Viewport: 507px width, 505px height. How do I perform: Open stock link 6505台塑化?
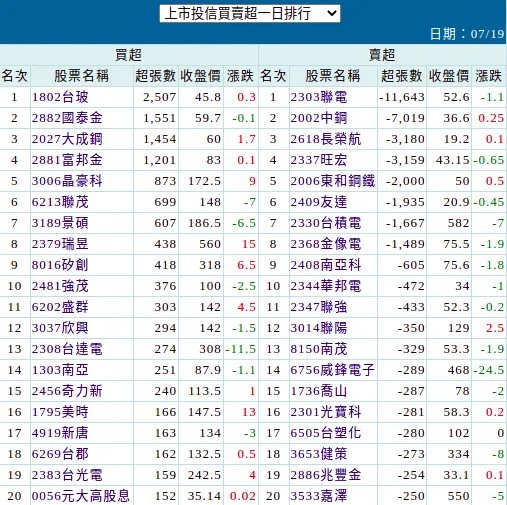coord(326,433)
